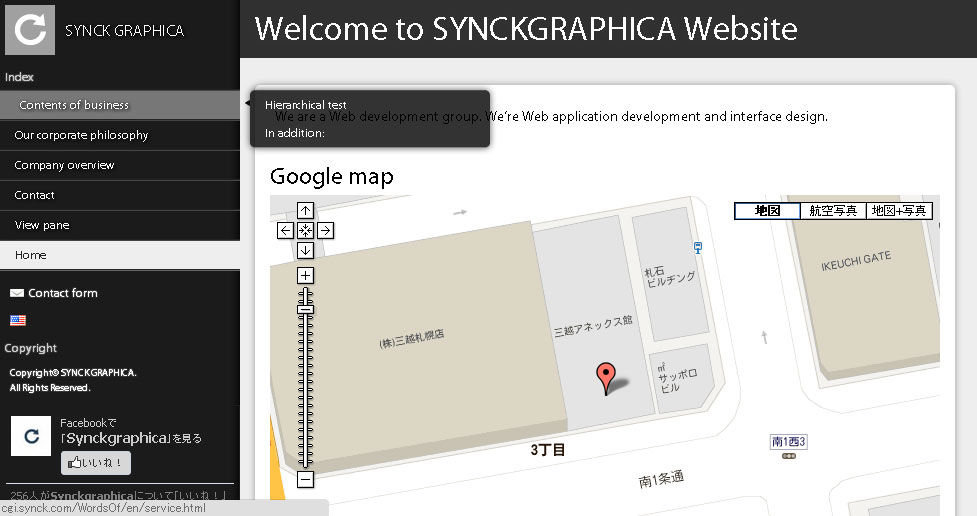Click the Facebook いいね! like button
The width and height of the screenshot is (977, 516).
tap(96, 462)
